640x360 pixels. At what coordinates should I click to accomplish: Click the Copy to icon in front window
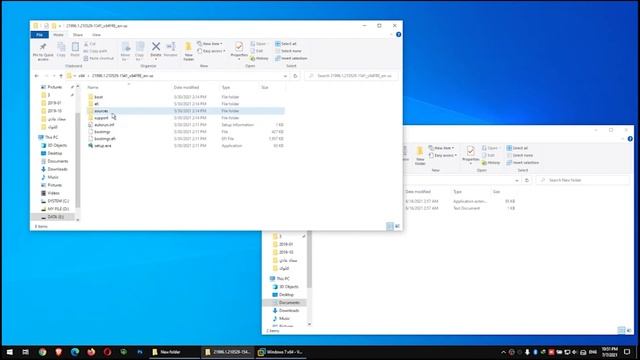pyautogui.click(x=140, y=51)
